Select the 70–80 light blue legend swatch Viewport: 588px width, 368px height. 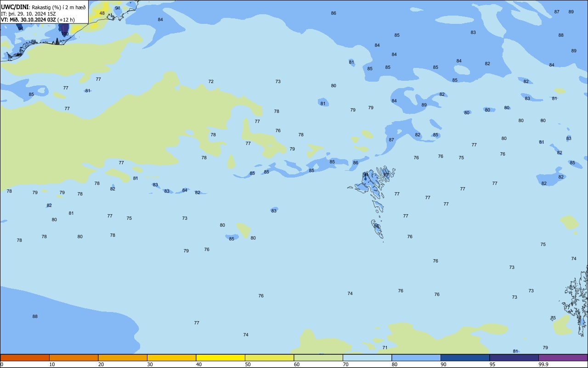pos(367,357)
